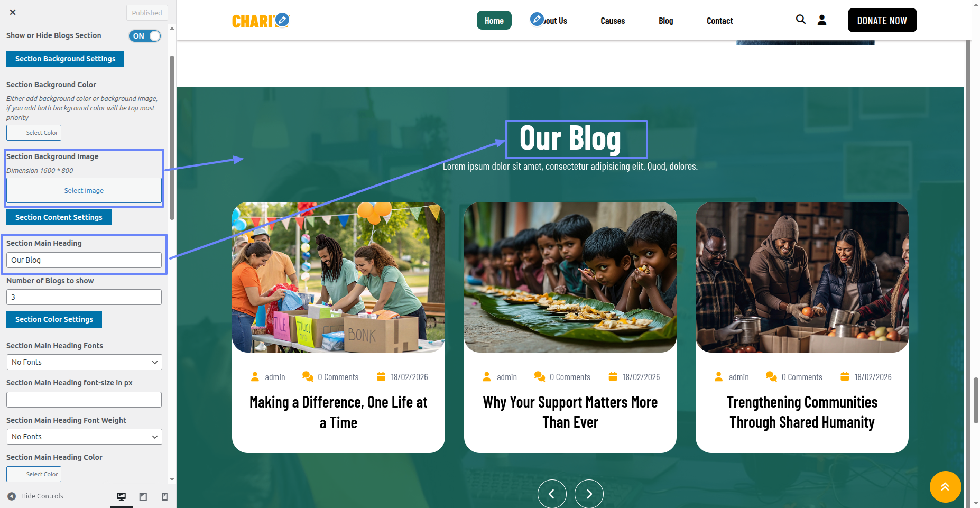Click the previous blog slide arrow
The height and width of the screenshot is (508, 980).
click(x=552, y=494)
